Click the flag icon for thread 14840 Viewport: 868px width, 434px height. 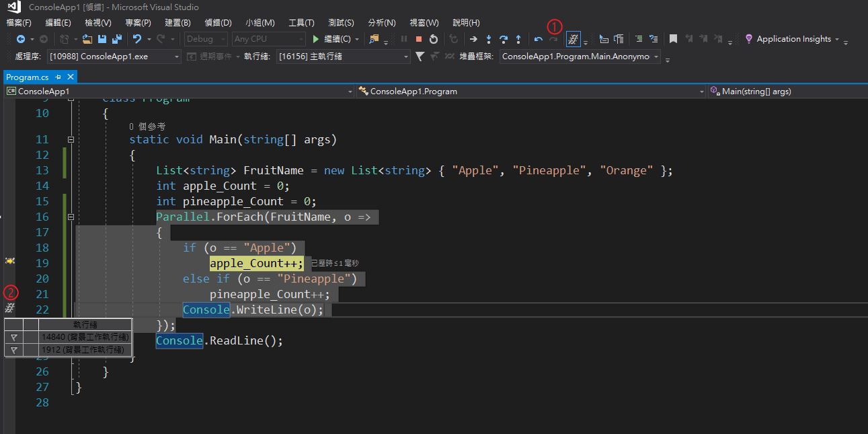[x=13, y=337]
